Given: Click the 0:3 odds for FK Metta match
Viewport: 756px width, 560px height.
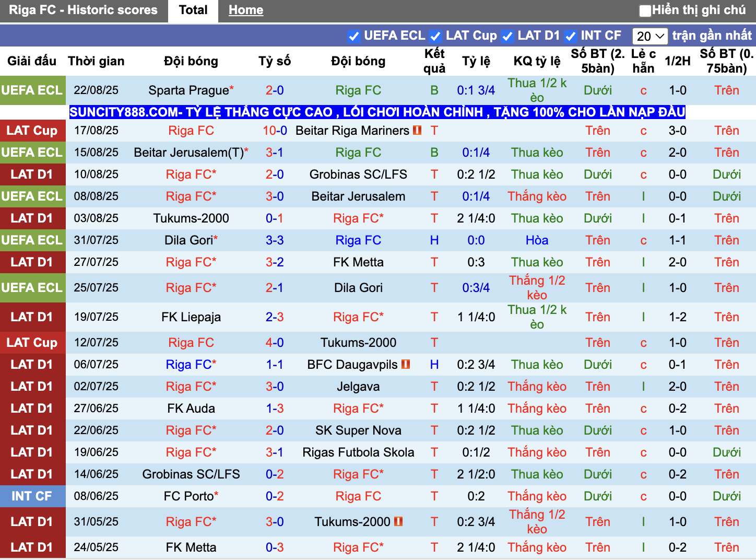Looking at the screenshot, I should pyautogui.click(x=476, y=262).
